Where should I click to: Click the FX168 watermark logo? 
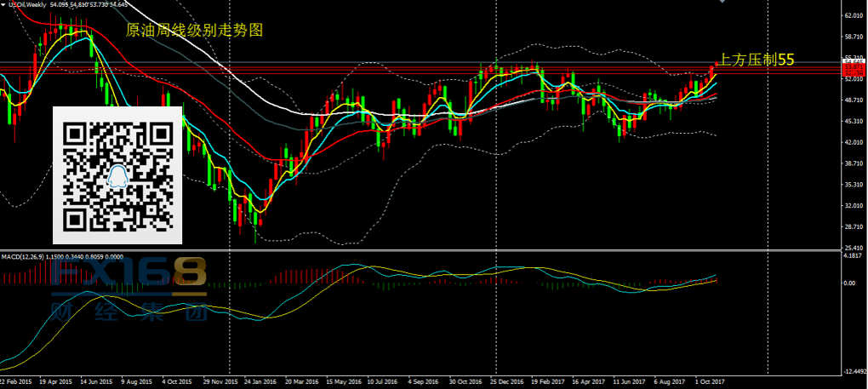pyautogui.click(x=128, y=274)
